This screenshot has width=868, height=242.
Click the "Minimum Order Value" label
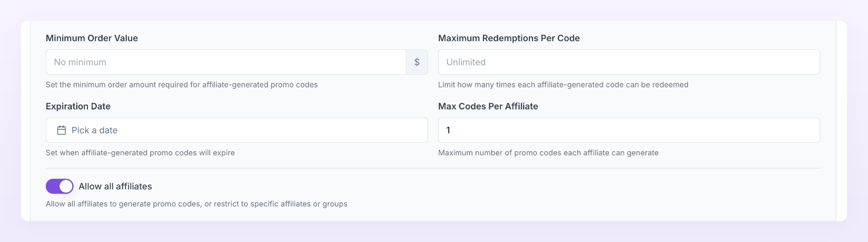[x=92, y=38]
